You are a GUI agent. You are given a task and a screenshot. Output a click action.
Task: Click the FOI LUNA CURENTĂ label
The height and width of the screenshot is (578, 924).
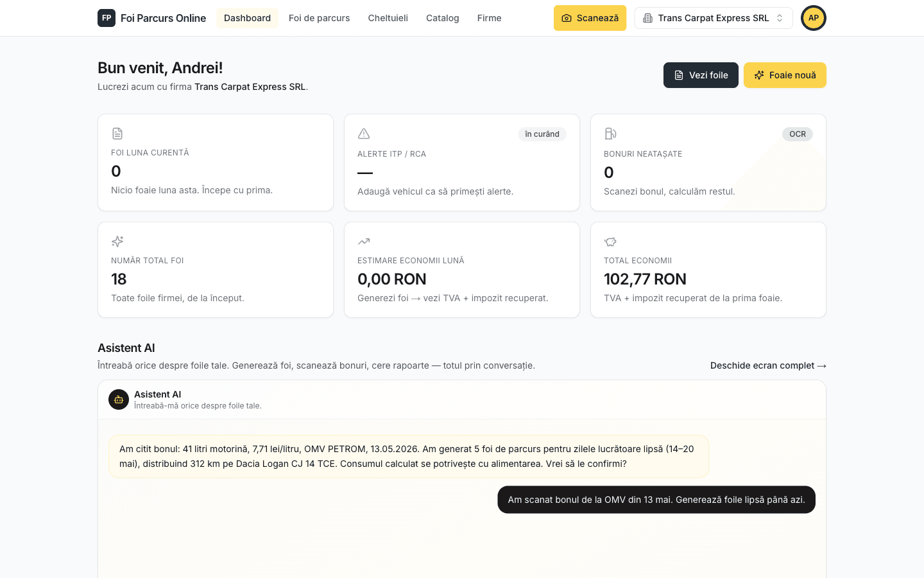pyautogui.click(x=150, y=153)
